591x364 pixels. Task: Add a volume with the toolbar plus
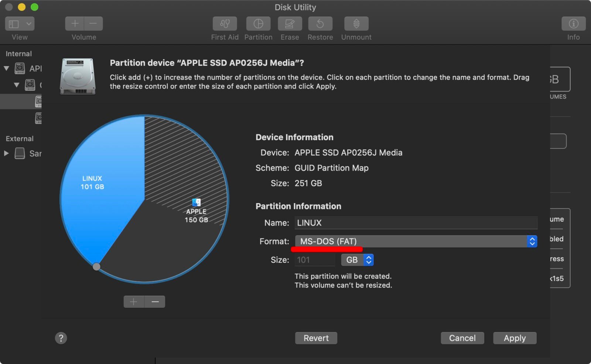75,24
